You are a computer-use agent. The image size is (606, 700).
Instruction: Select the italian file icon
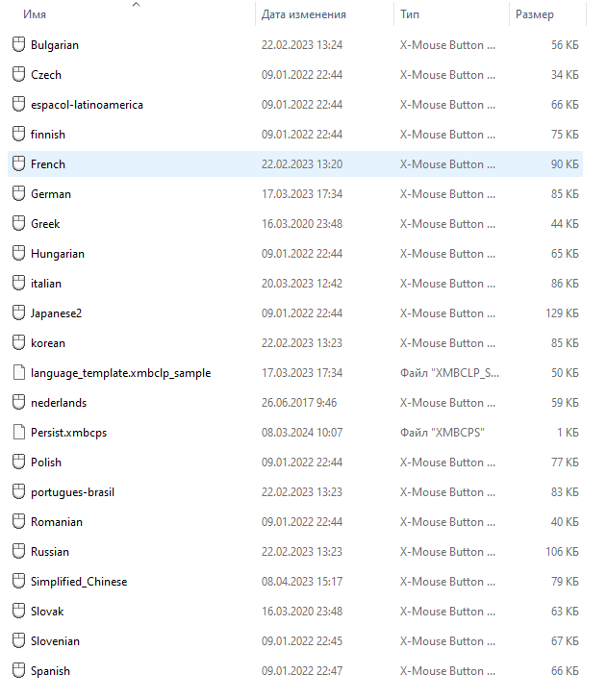pos(18,283)
